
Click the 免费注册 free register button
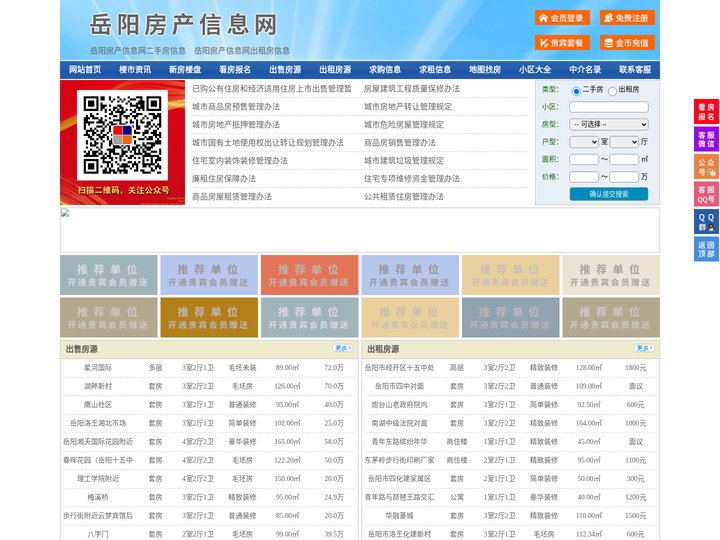(x=627, y=18)
